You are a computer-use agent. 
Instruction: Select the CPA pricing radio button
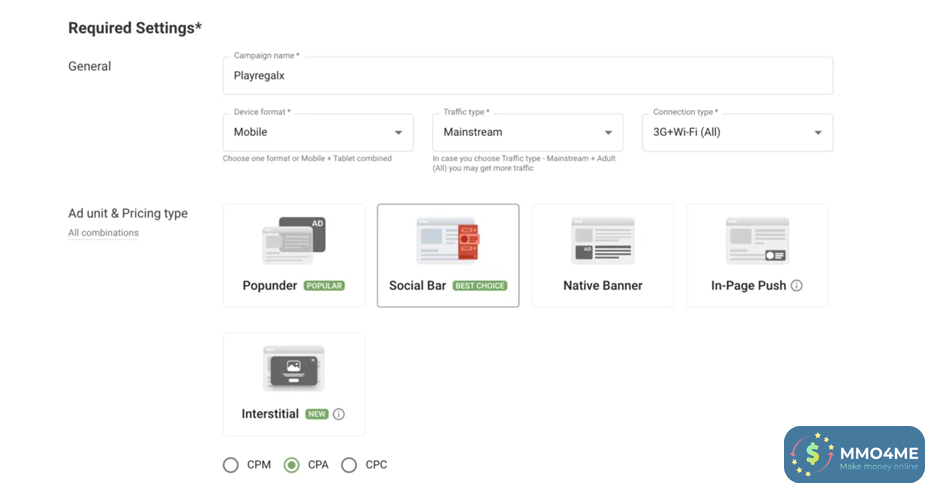pyautogui.click(x=291, y=465)
